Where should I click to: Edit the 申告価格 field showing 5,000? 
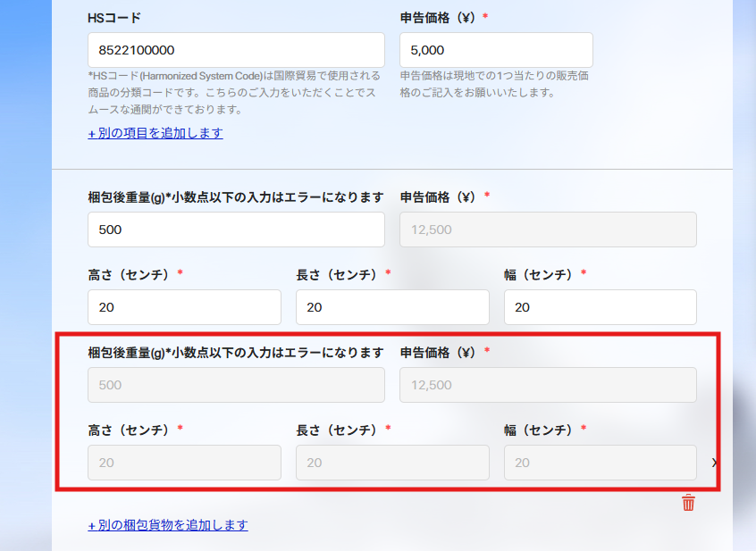tap(496, 49)
